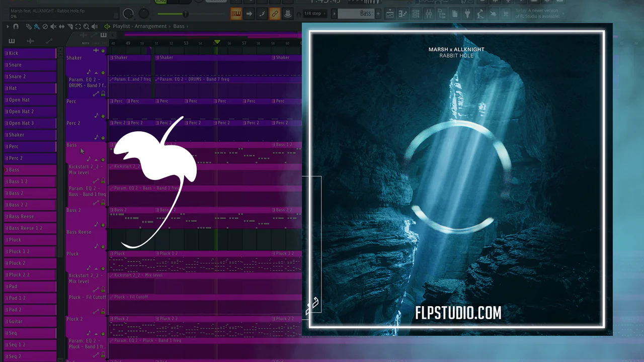Mute the Perc 2 track LED
Viewport: 644px width, 362px height.
103,137
